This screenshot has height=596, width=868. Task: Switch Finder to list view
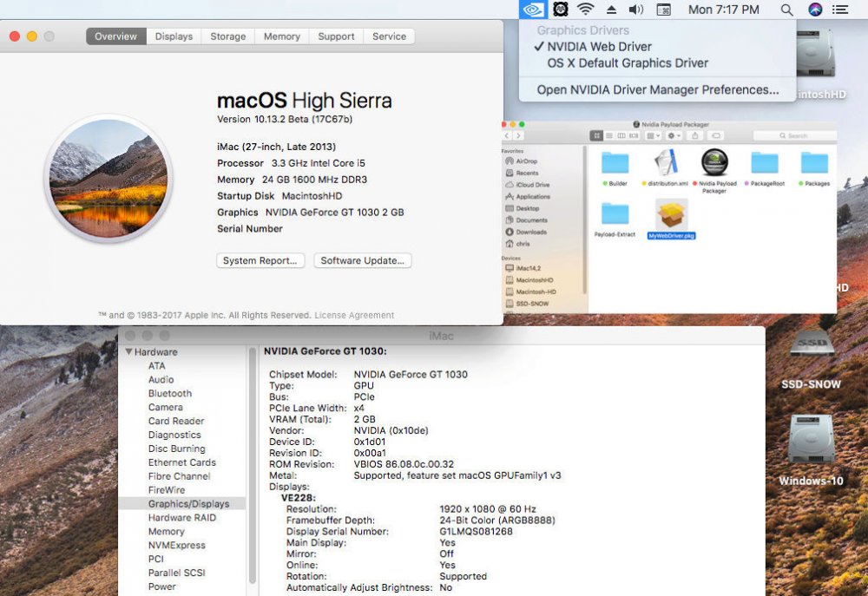coord(609,135)
